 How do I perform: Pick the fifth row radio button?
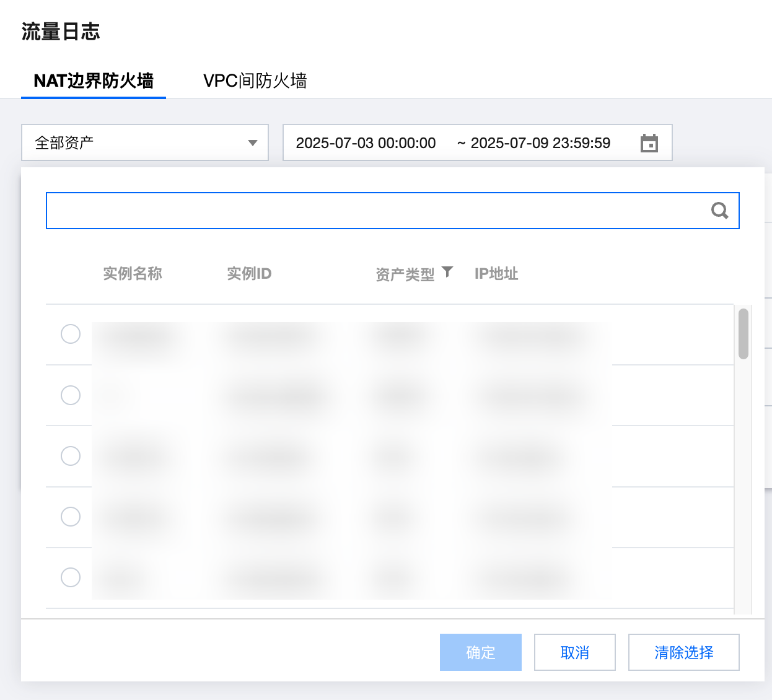[71, 577]
